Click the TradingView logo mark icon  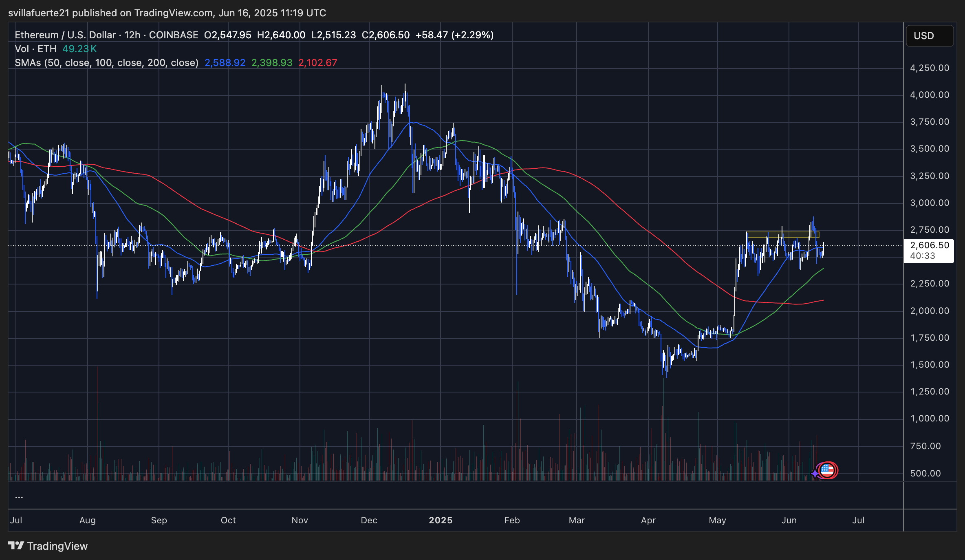pos(16,545)
